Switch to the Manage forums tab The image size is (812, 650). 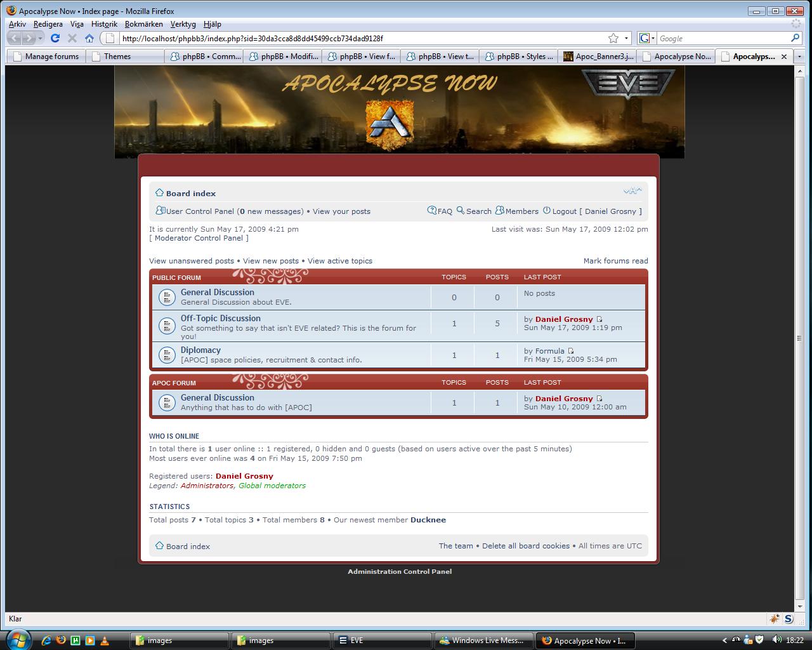[x=46, y=56]
